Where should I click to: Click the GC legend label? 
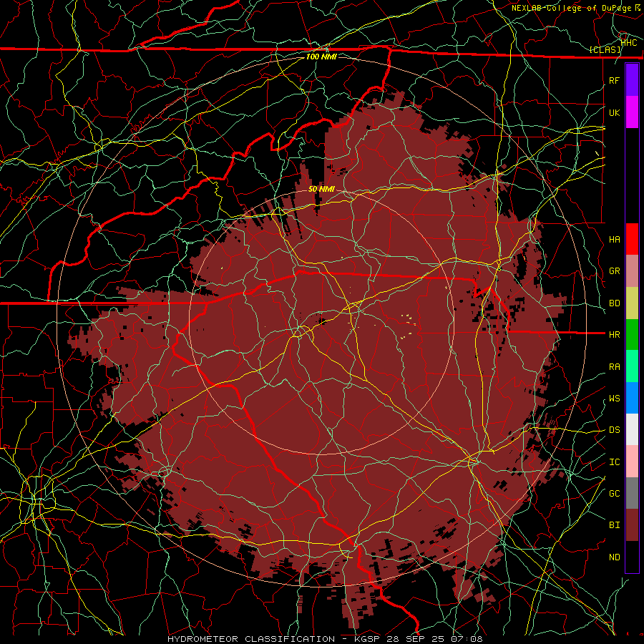614,493
